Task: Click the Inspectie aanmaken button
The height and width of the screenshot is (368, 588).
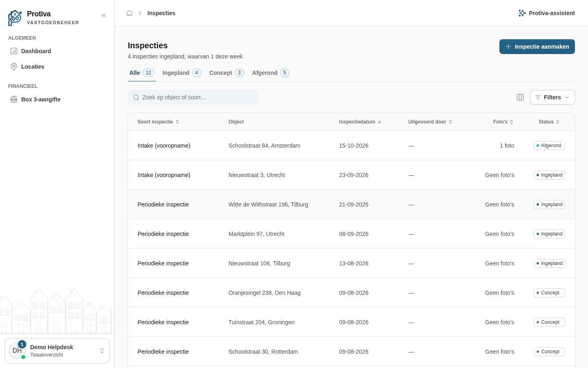Action: tap(537, 47)
